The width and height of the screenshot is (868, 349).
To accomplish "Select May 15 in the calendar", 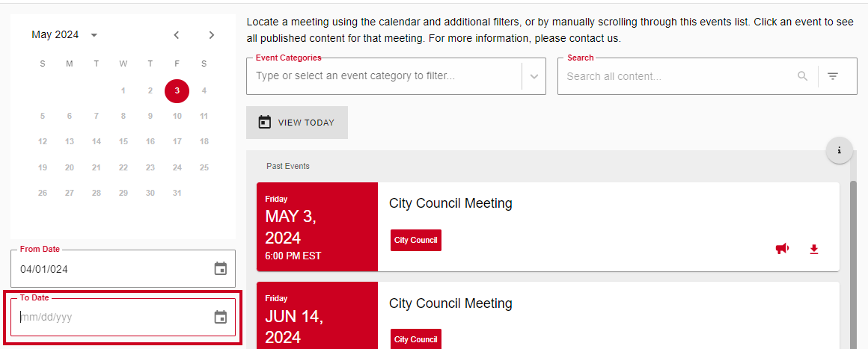I will coord(123,141).
